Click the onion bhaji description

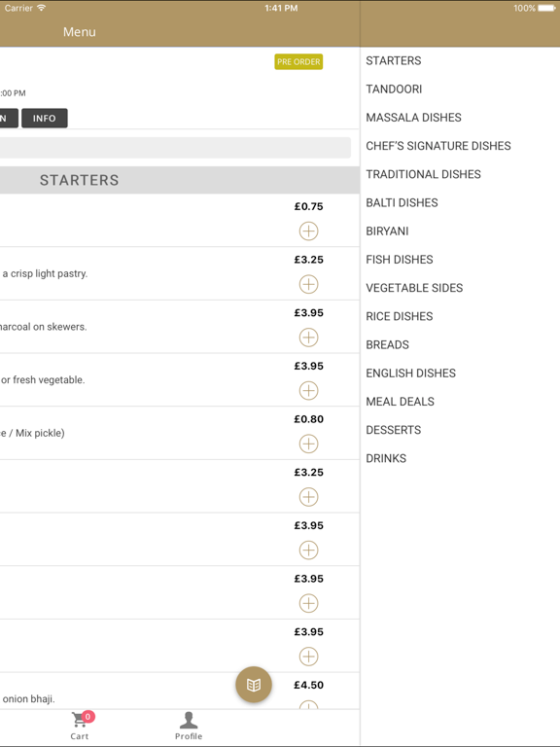click(28, 699)
